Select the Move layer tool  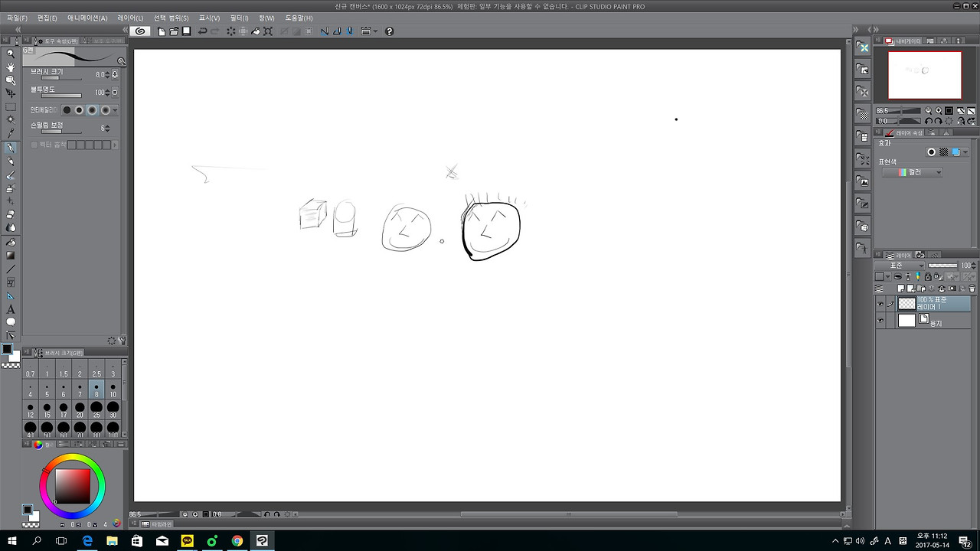11,93
